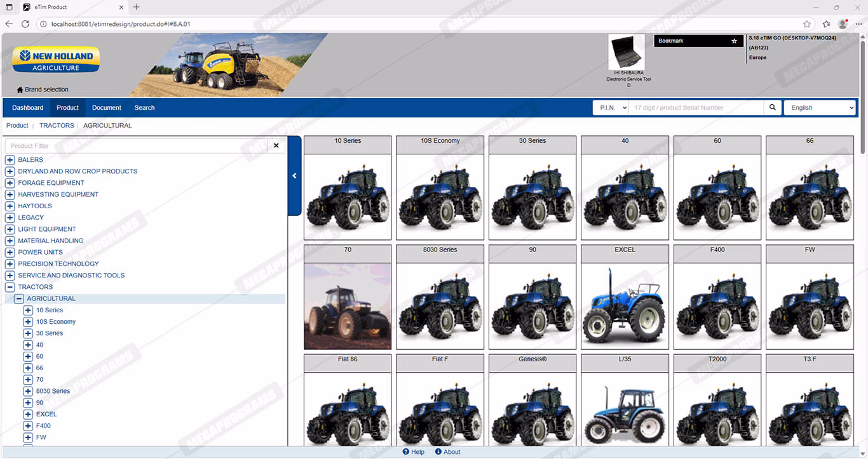Click the TRACTORS breadcrumb link
This screenshot has height=459, width=868.
(57, 126)
